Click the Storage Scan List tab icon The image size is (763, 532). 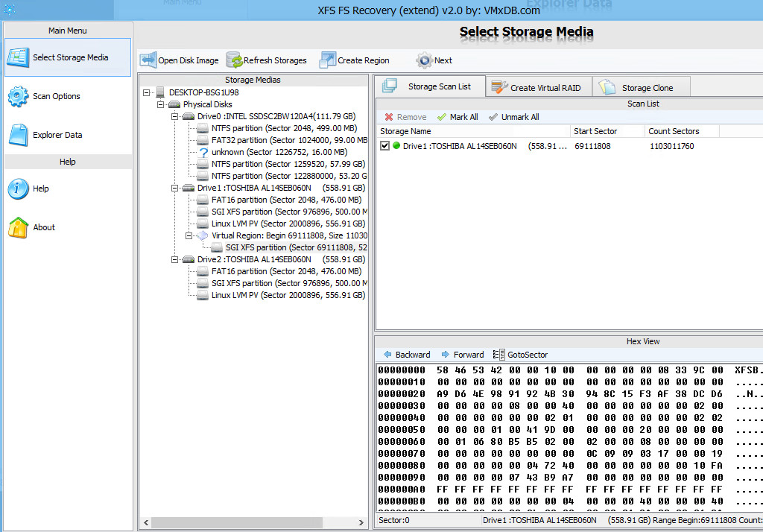click(390, 86)
